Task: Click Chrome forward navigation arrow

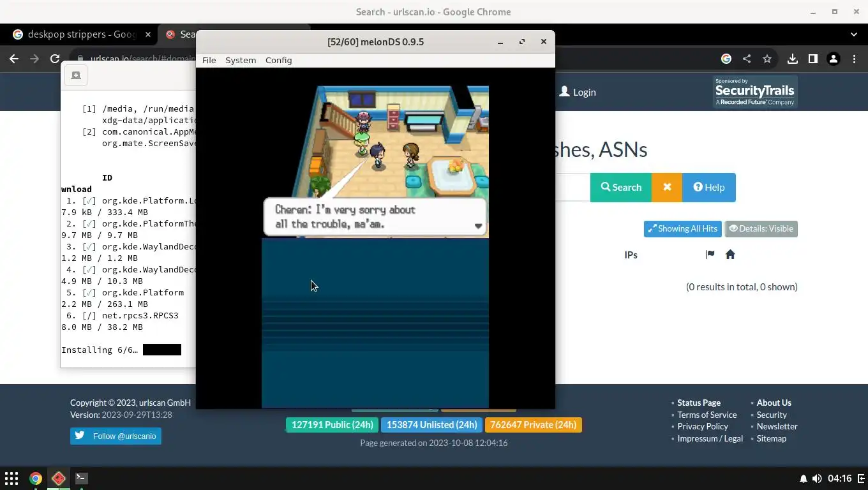Action: pos(35,59)
